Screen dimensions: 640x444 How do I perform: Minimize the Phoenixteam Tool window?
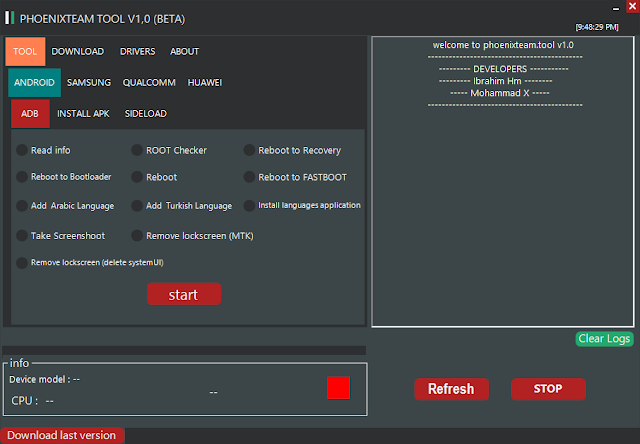pyautogui.click(x=616, y=8)
